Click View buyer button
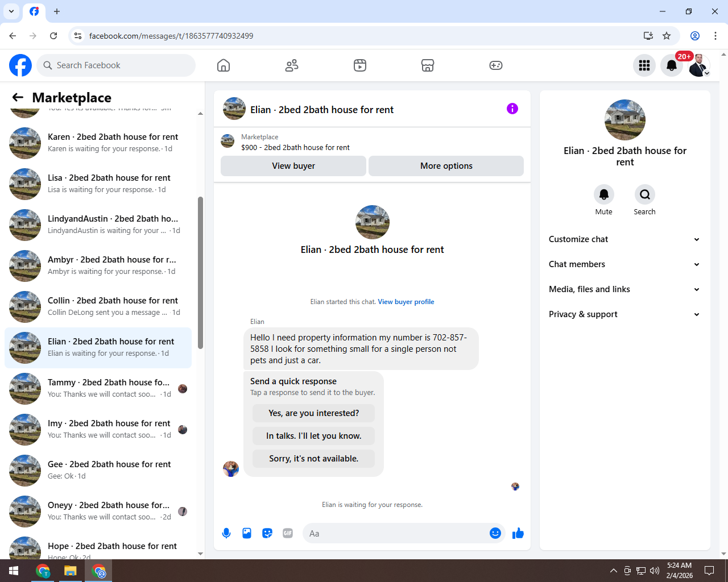Screen dimensions: 728x582 coord(293,166)
